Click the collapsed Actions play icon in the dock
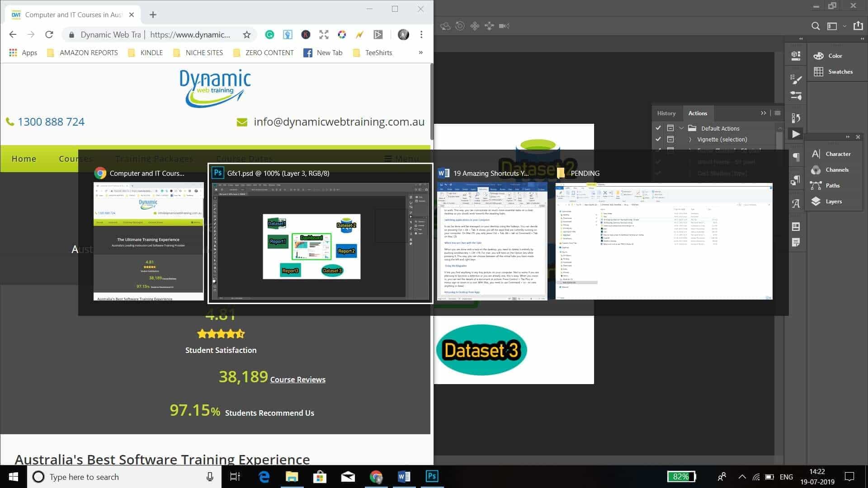868x488 pixels. coord(795,134)
